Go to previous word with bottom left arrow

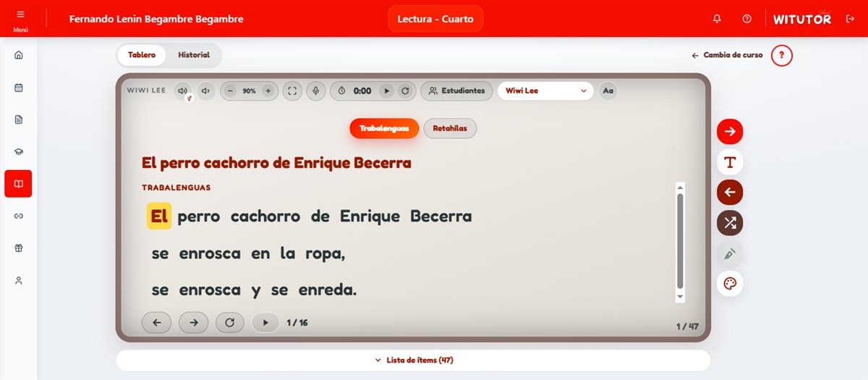click(157, 322)
